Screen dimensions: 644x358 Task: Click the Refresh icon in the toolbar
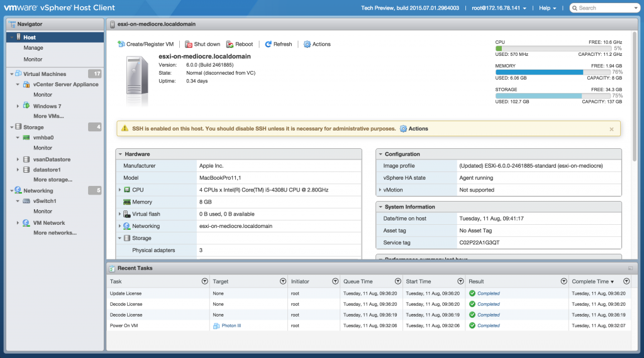[x=268, y=44]
